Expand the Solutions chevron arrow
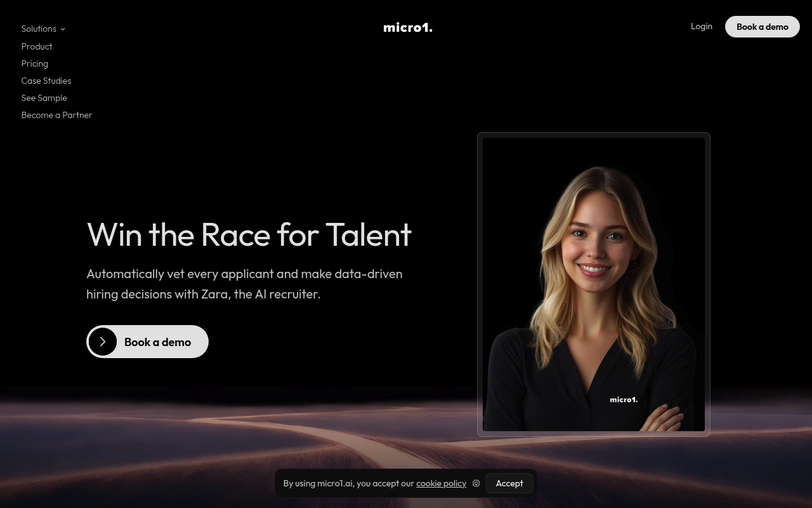Screen dimensions: 812x508 pos(63,29)
